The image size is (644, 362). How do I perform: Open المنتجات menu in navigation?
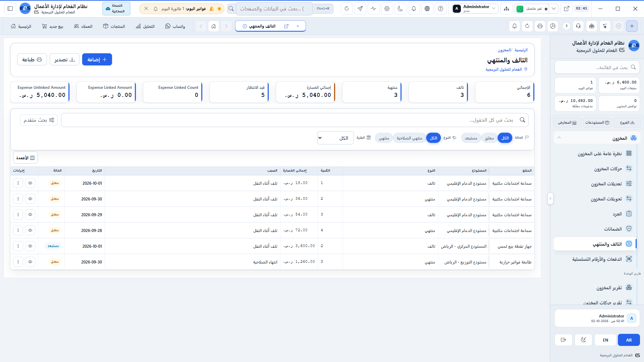pyautogui.click(x=114, y=26)
